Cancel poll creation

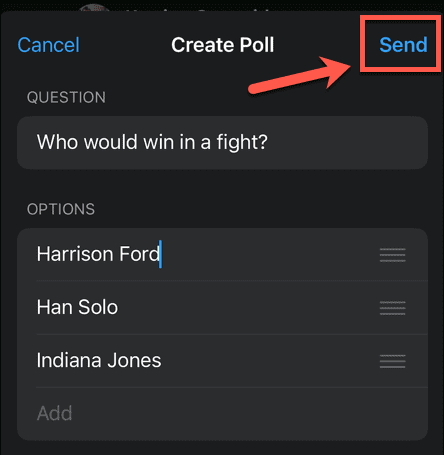coord(48,45)
